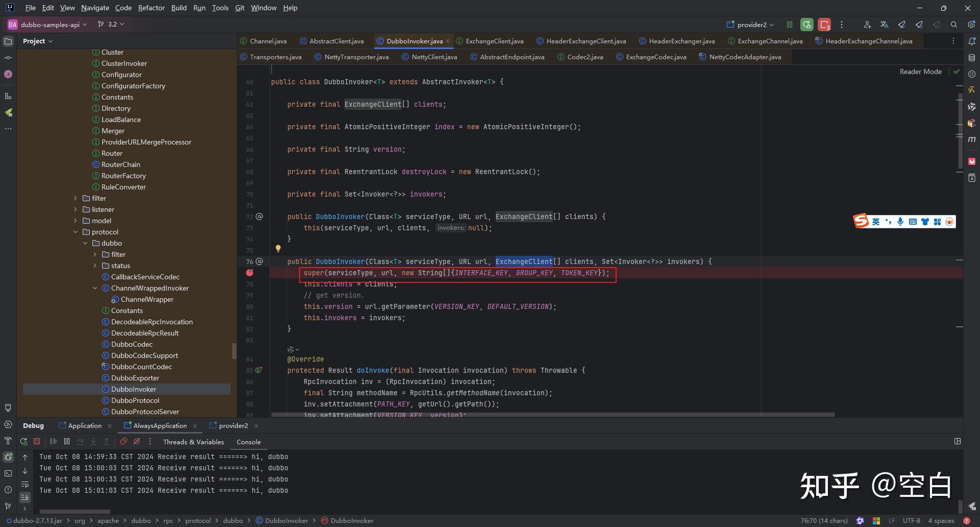
Task: Toggle Mute Breakpoints in the Debug toolbar
Action: [x=137, y=442]
